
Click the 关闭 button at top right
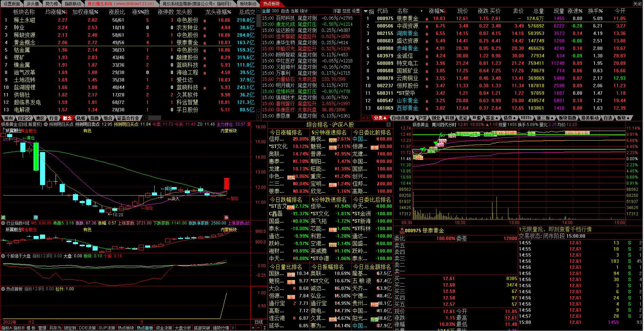(637, 4)
